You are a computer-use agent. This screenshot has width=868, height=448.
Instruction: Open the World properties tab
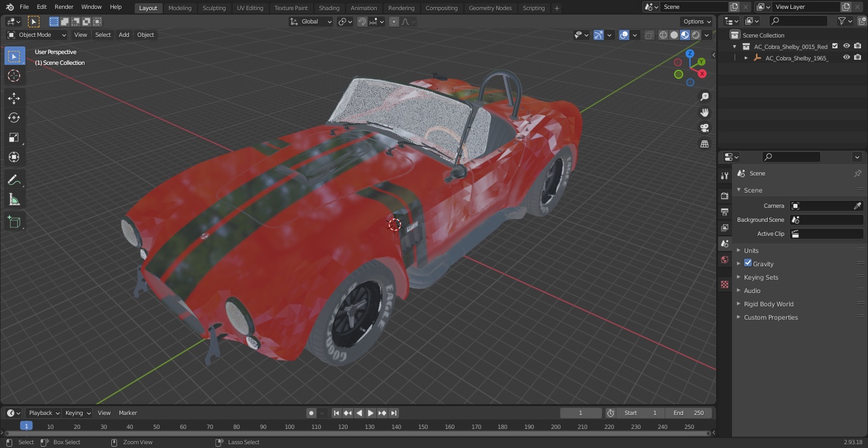point(724,259)
